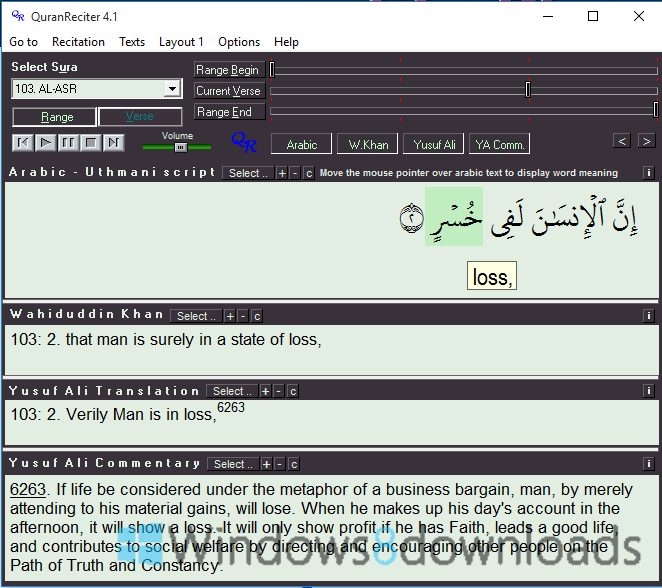Image resolution: width=662 pixels, height=588 pixels.
Task: Open info for Yusuf Ali Translation panel
Action: click(649, 391)
